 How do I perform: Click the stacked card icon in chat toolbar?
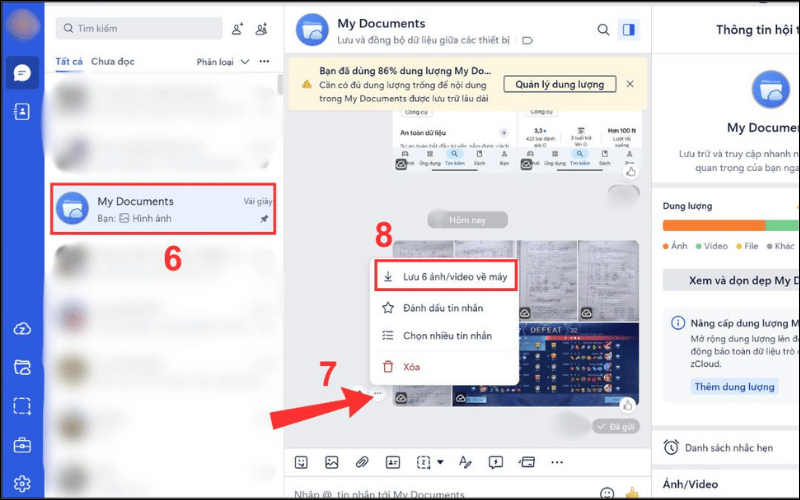527,462
